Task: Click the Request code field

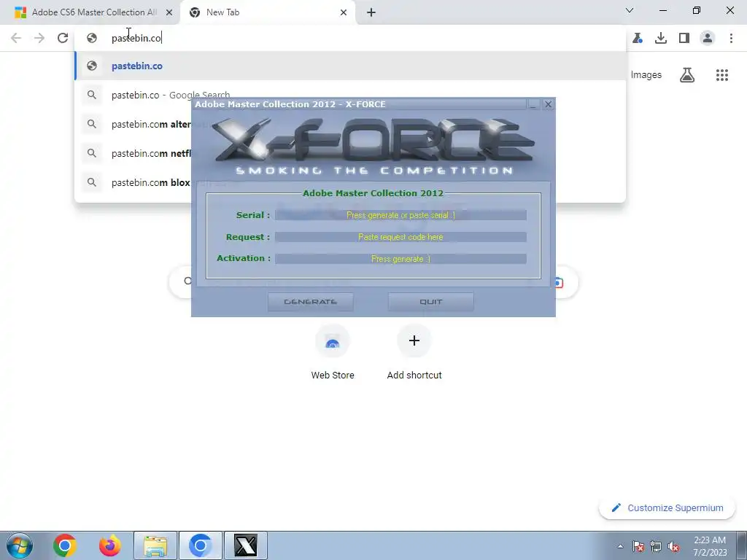Action: click(400, 237)
